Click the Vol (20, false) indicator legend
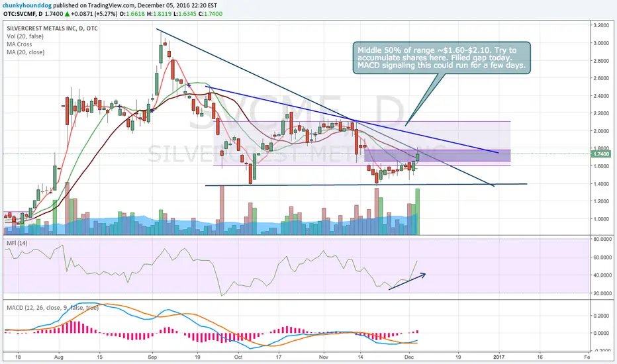This screenshot has height=364, width=617. click(24, 36)
